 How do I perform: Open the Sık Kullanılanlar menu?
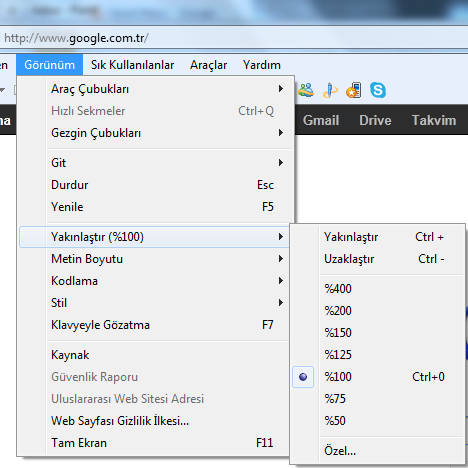click(x=132, y=65)
